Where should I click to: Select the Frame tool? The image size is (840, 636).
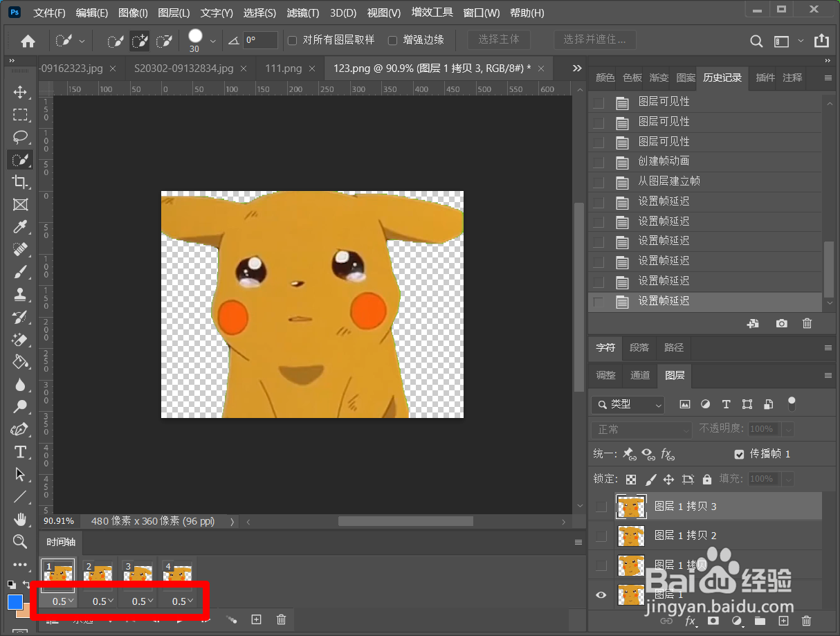pos(20,205)
